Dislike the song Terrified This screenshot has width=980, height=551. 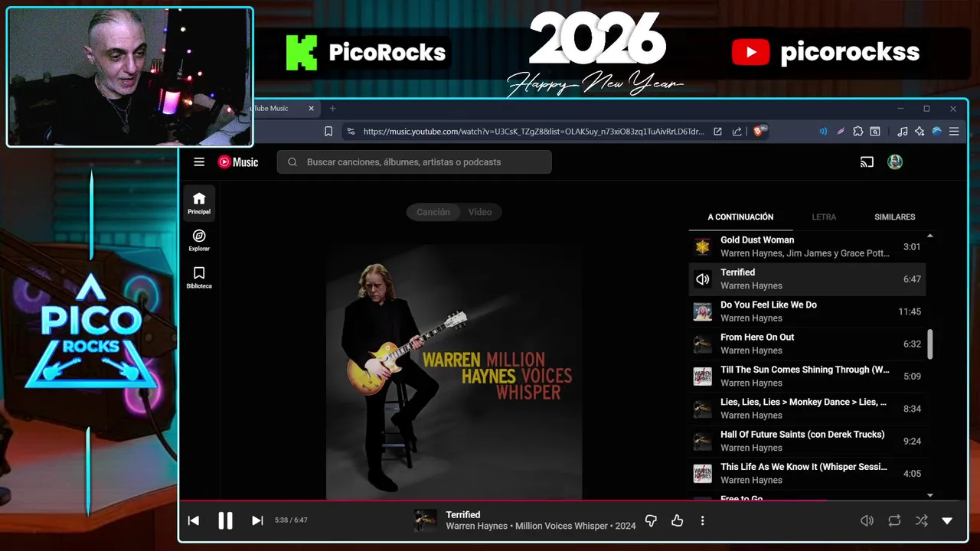point(651,520)
